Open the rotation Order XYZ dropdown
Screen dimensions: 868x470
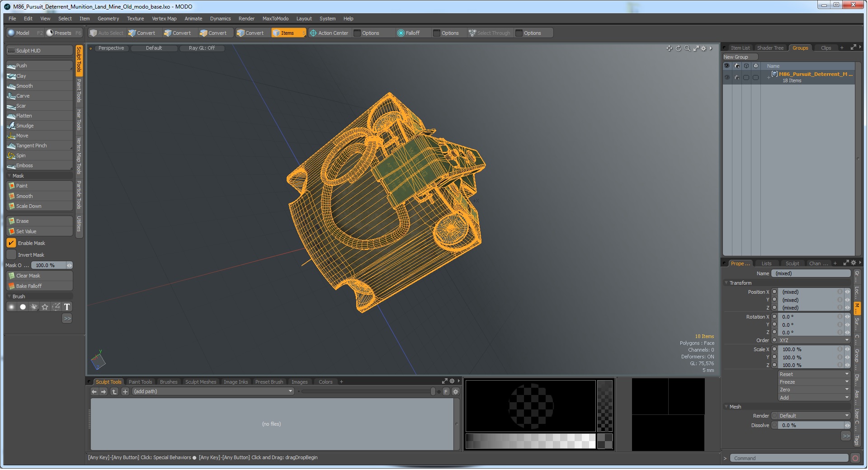pos(814,340)
